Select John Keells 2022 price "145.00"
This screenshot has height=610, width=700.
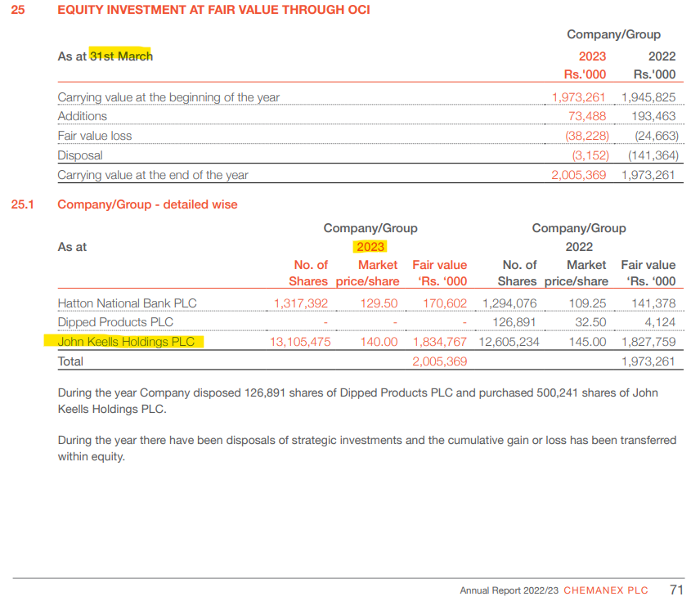[587, 342]
